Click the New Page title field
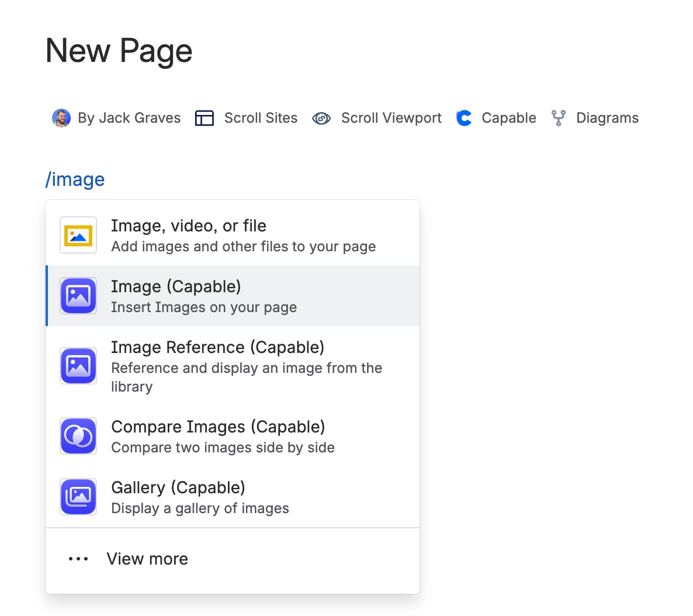This screenshot has height=616, width=693. coord(119,51)
